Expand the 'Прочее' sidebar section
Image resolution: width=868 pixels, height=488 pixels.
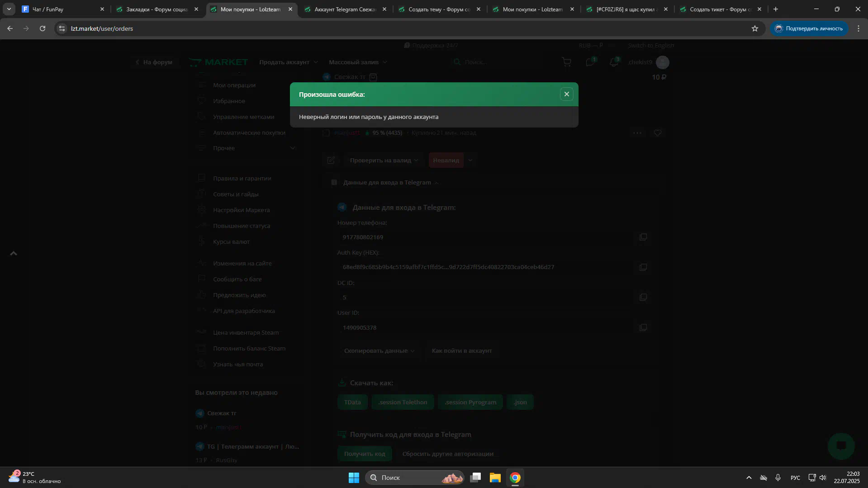[x=247, y=148]
